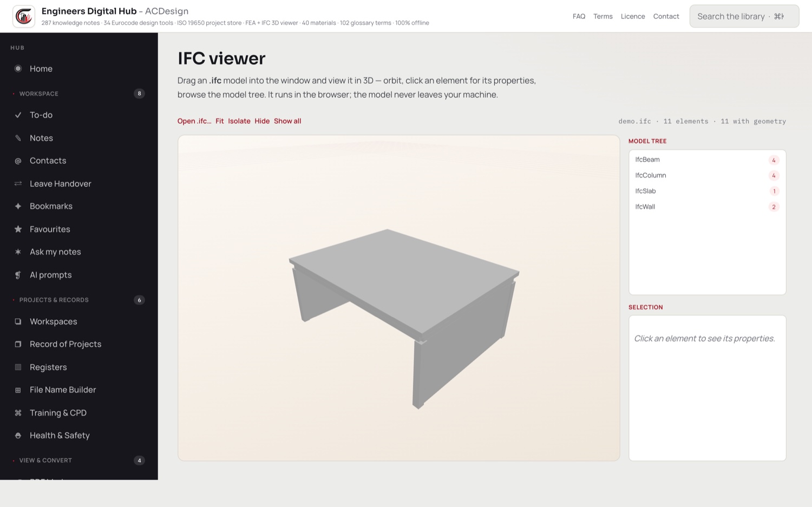Image resolution: width=812 pixels, height=507 pixels.
Task: Click the Workspace count badge 8
Action: [x=139, y=94]
